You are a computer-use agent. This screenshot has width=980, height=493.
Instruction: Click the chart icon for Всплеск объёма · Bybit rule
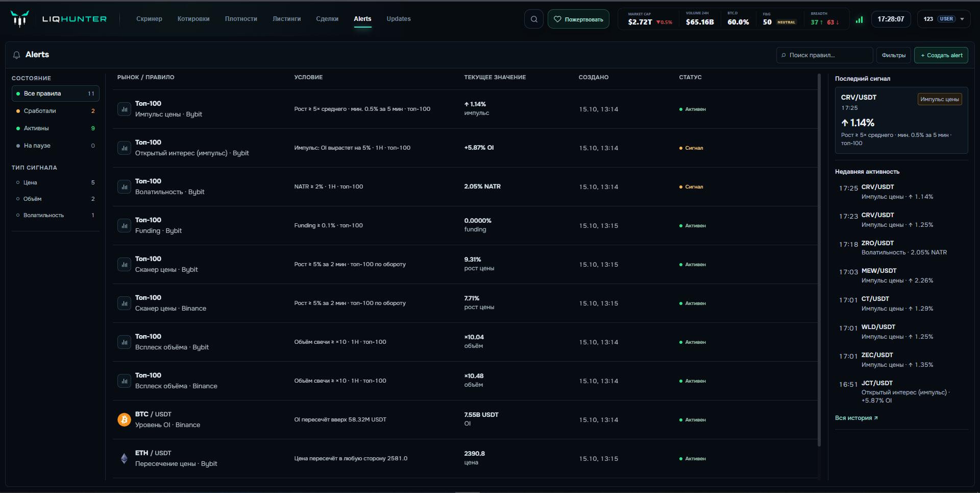point(124,342)
